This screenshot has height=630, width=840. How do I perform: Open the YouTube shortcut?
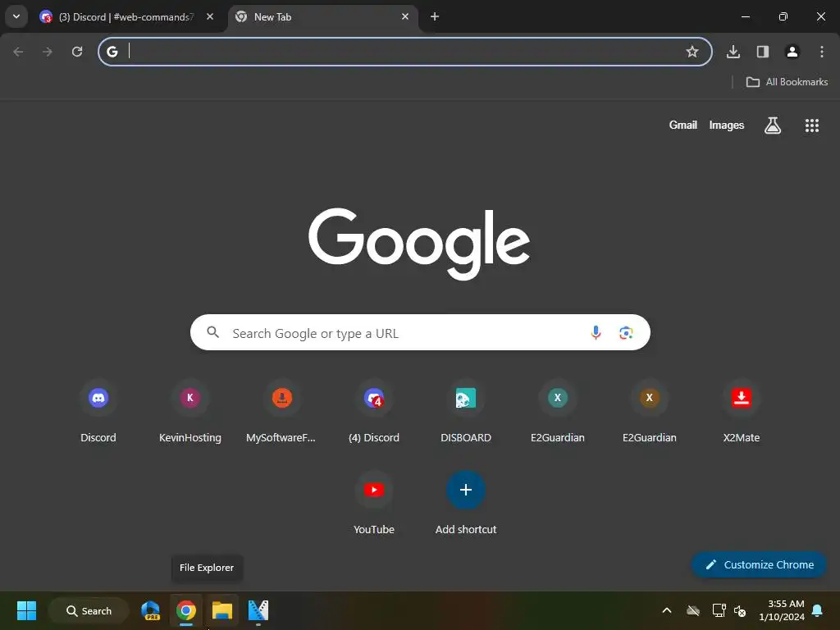coord(374,504)
